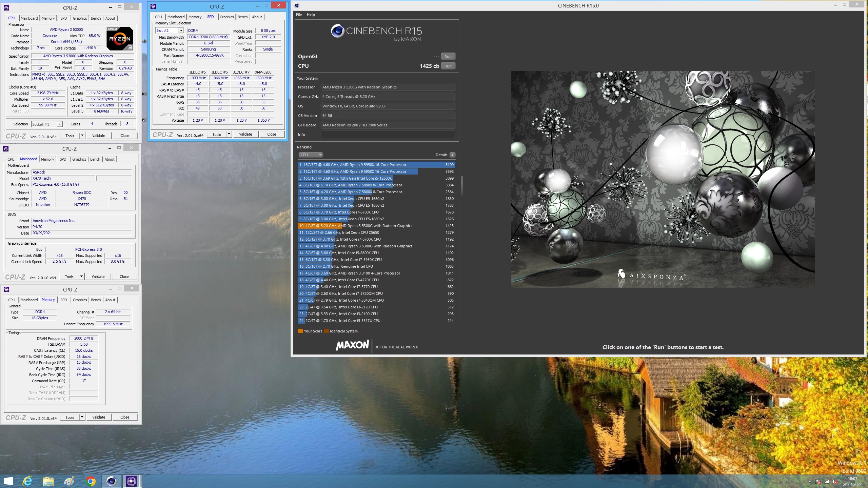
Task: Click CPU-Z Memory window title icon
Action: (6, 289)
